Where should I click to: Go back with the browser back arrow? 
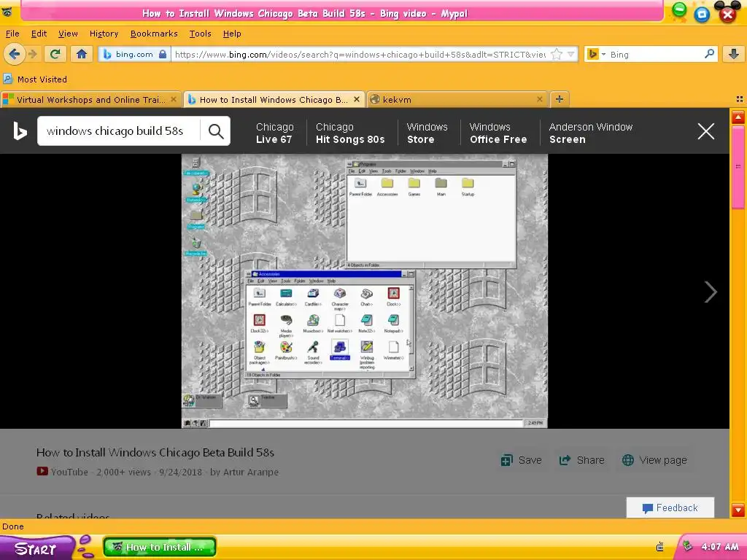pos(15,54)
